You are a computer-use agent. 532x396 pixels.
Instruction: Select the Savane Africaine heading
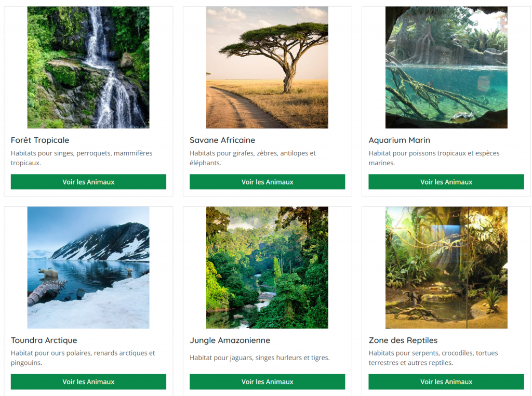click(x=222, y=140)
